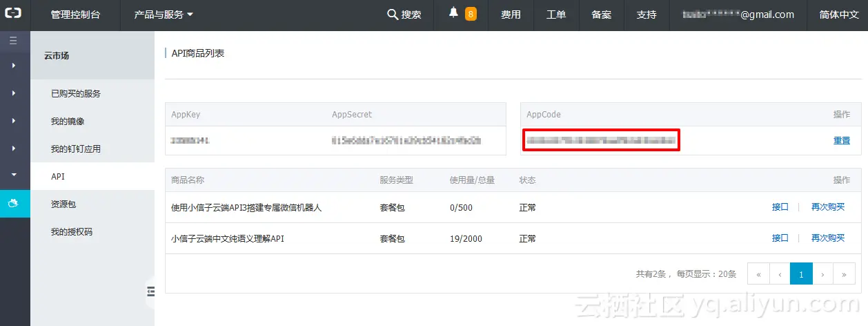This screenshot has height=326, width=868.
Task: Open the 工单 menu
Action: coord(556,15)
